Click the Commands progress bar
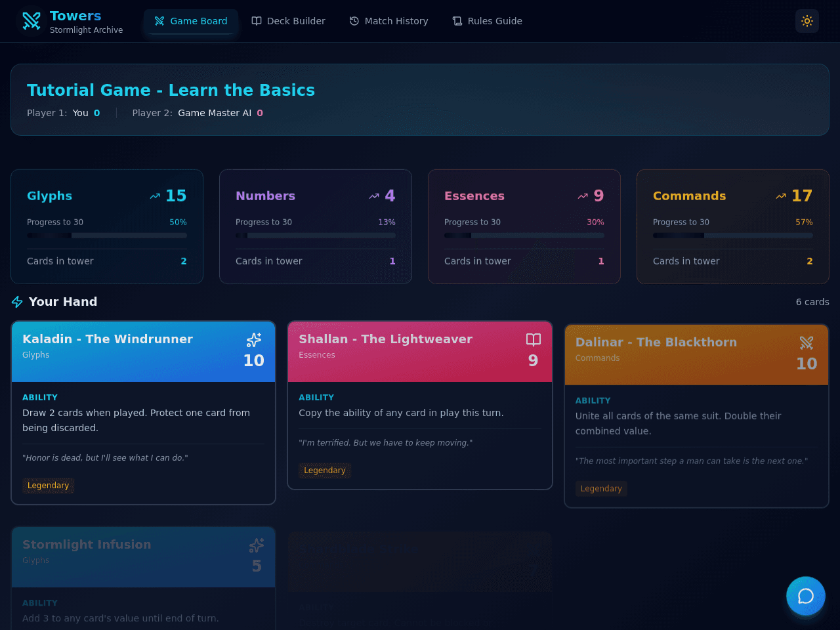 [x=733, y=236]
